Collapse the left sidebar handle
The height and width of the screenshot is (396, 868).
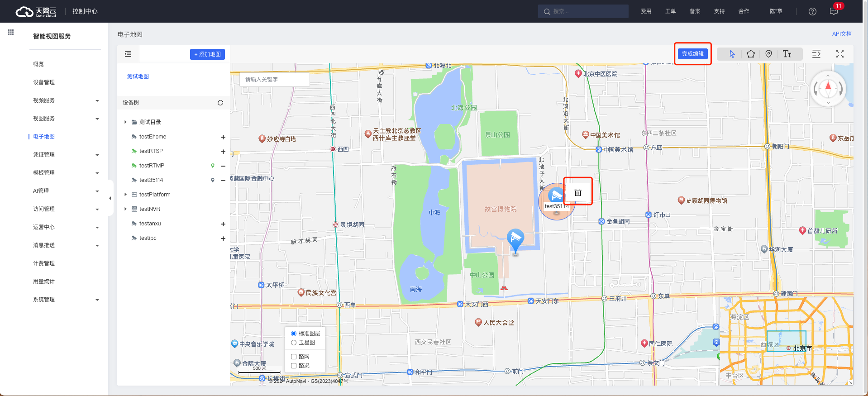(x=110, y=198)
